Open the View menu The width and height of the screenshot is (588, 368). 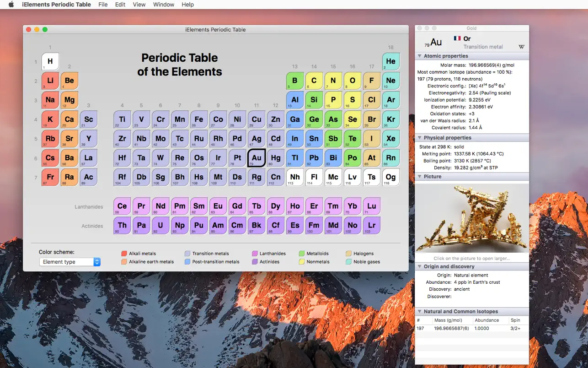(x=139, y=5)
